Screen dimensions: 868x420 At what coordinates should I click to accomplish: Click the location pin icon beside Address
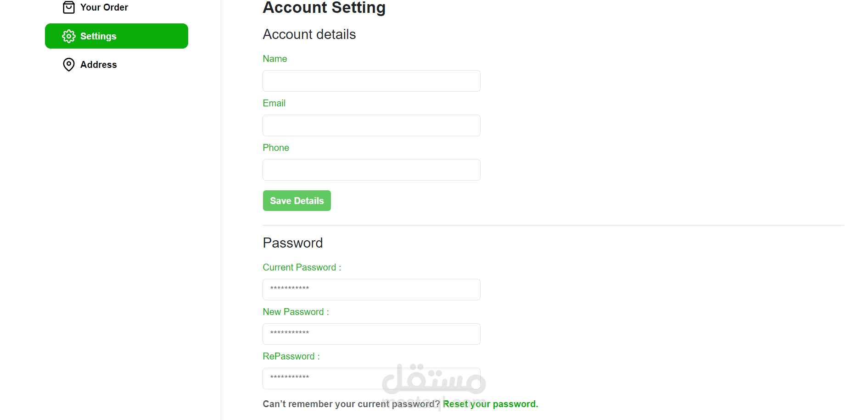click(69, 65)
